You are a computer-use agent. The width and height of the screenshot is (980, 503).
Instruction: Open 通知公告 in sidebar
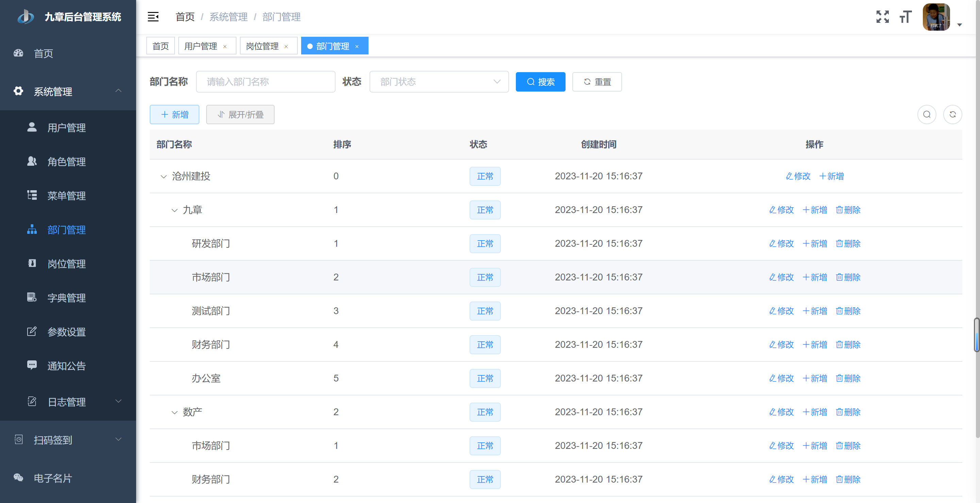tap(66, 366)
